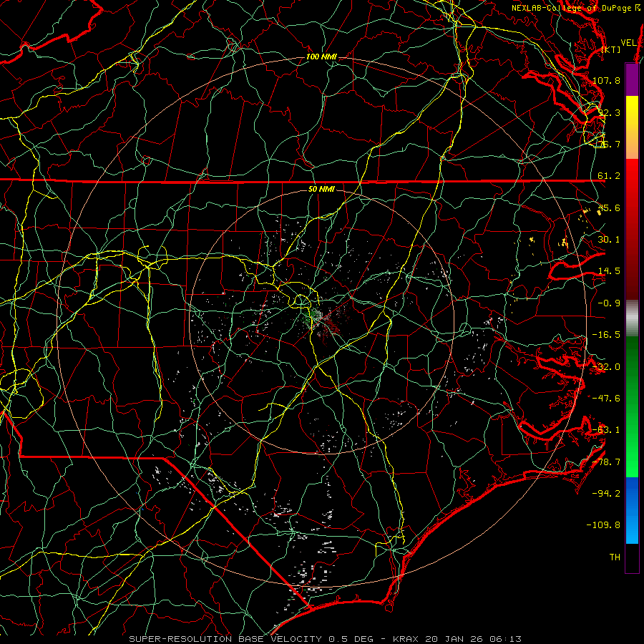The height and width of the screenshot is (644, 644).
Task: Click the -78.7 velocity scale value
Action: tap(606, 462)
